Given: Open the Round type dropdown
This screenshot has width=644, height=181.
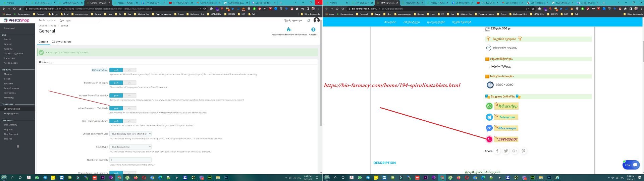Looking at the screenshot, I should (130, 147).
